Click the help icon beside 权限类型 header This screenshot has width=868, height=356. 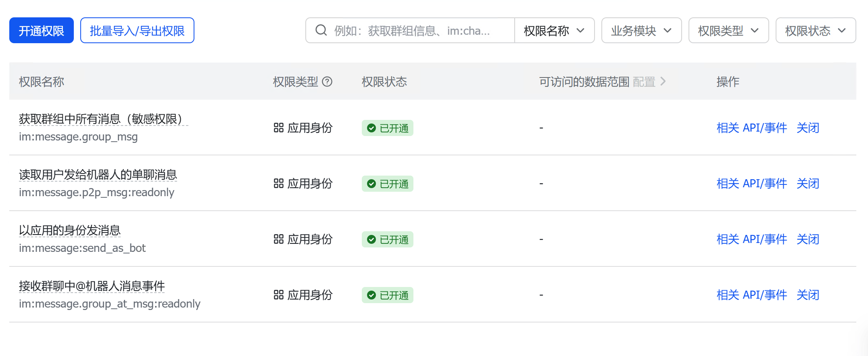(x=328, y=82)
